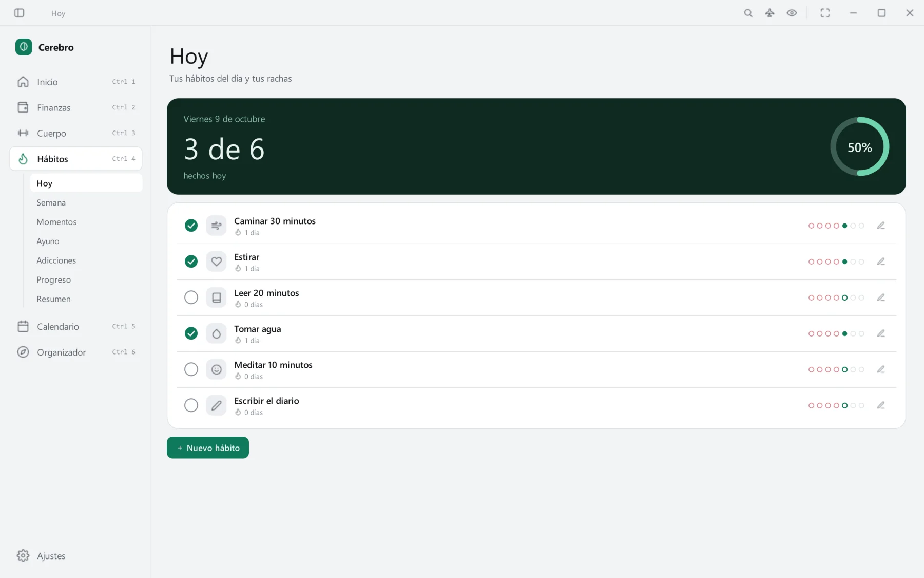Screen dimensions: 924x578
Task: Edit the Estirar habit pencil icon
Action: 881,262
